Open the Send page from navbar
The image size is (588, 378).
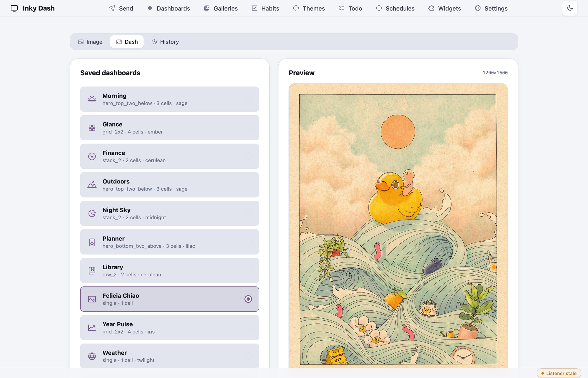pyautogui.click(x=121, y=8)
